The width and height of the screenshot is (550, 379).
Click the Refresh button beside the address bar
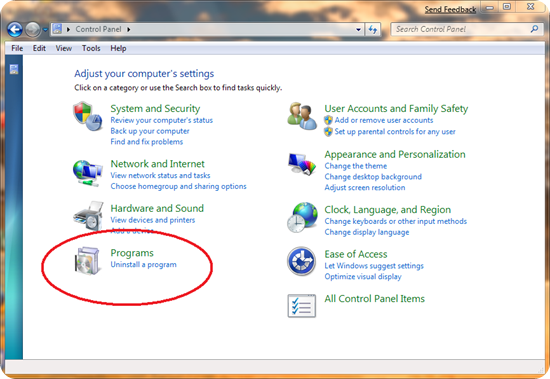tap(373, 29)
